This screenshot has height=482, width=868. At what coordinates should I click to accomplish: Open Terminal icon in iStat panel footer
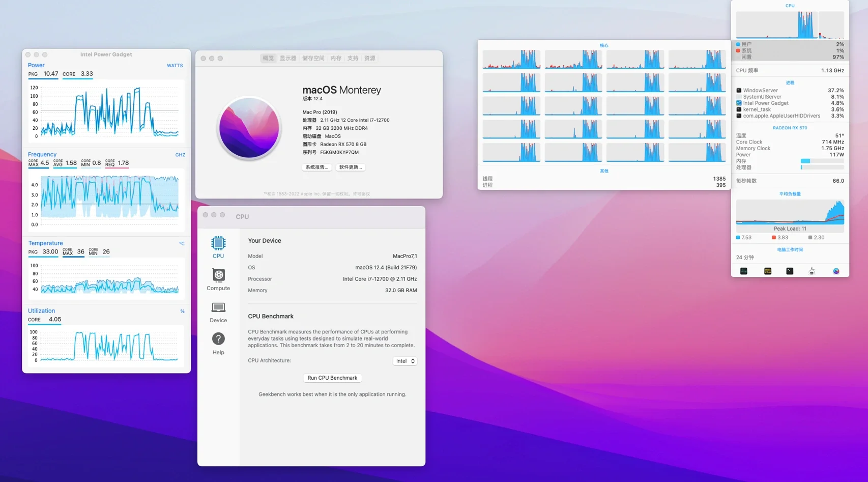790,271
